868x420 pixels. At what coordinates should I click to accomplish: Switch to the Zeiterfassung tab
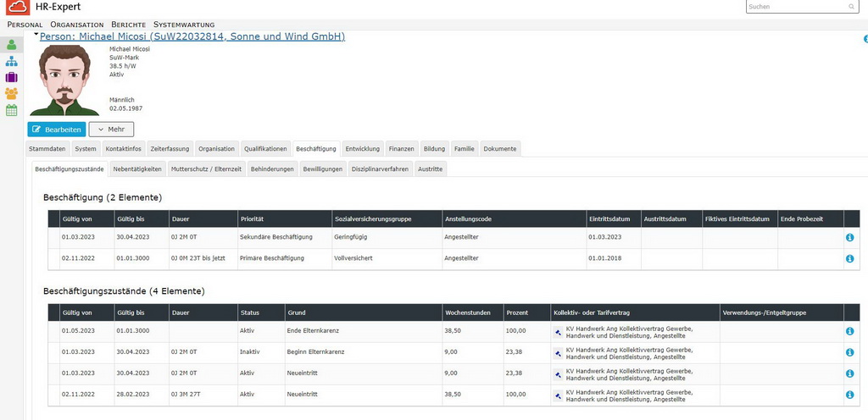[170, 149]
